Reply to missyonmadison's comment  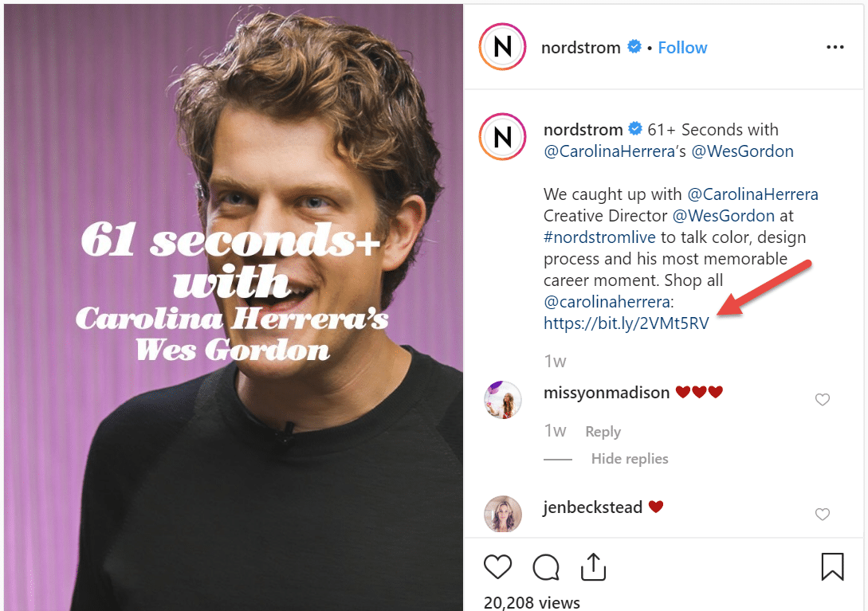603,432
